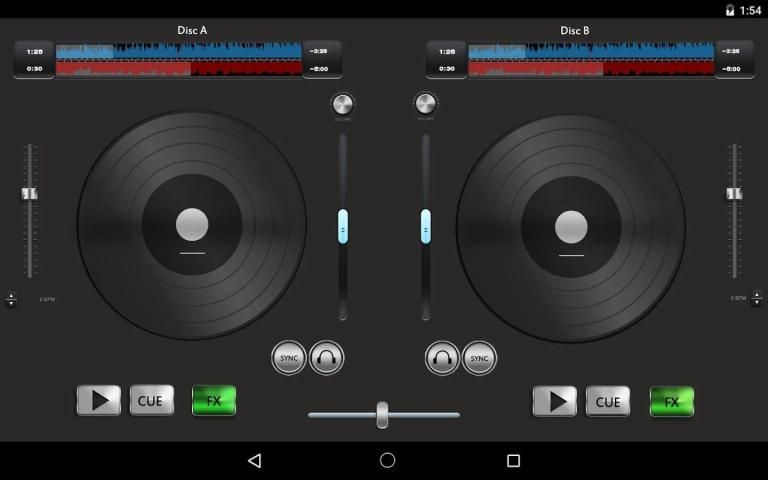
Task: Click the Disc A volume knob
Action: [x=342, y=104]
